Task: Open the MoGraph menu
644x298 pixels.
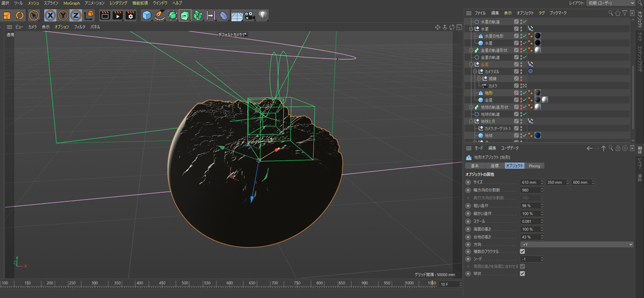Action: point(71,3)
